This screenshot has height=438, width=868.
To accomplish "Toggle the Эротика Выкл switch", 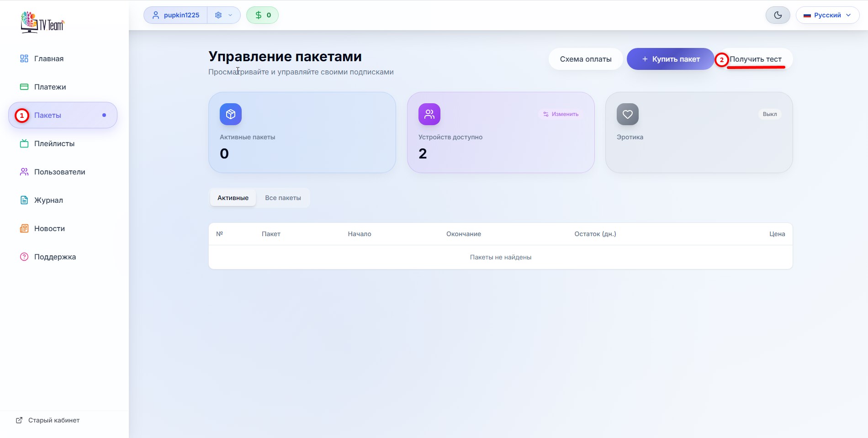I will pyautogui.click(x=769, y=114).
